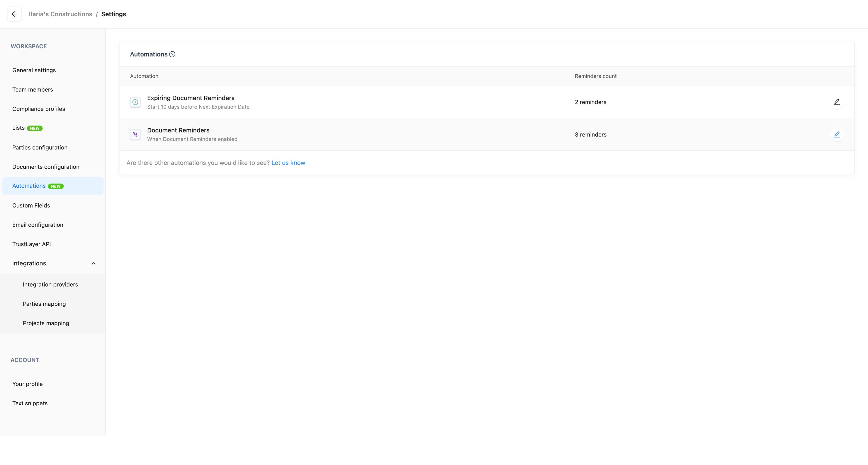This screenshot has height=465, width=868.
Task: Open Your profile account page
Action: pyautogui.click(x=28, y=384)
